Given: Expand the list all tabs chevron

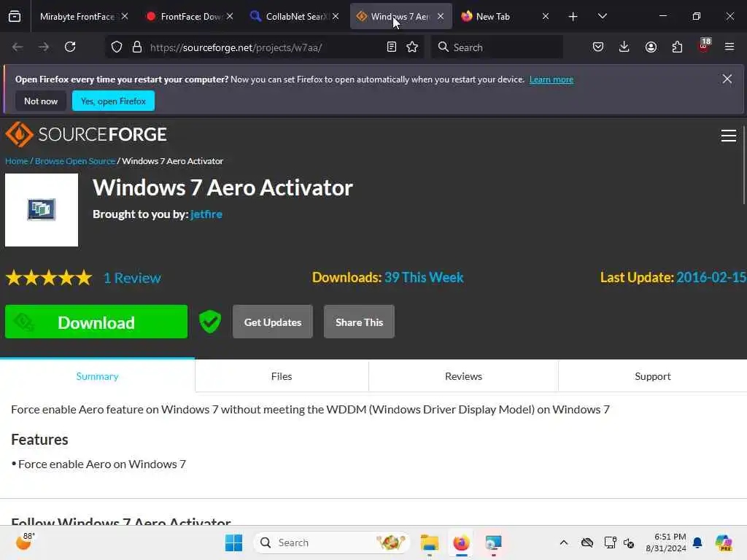Looking at the screenshot, I should tap(602, 17).
